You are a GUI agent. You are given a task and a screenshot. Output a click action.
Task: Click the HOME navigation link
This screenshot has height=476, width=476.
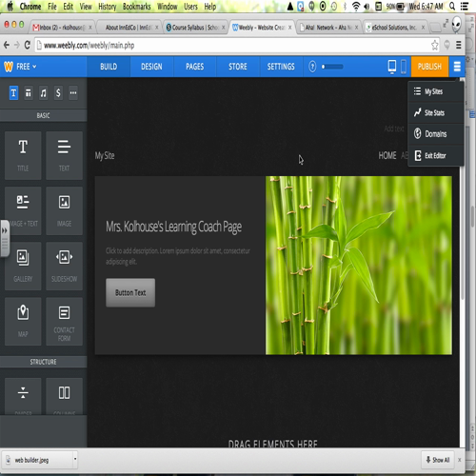[387, 155]
